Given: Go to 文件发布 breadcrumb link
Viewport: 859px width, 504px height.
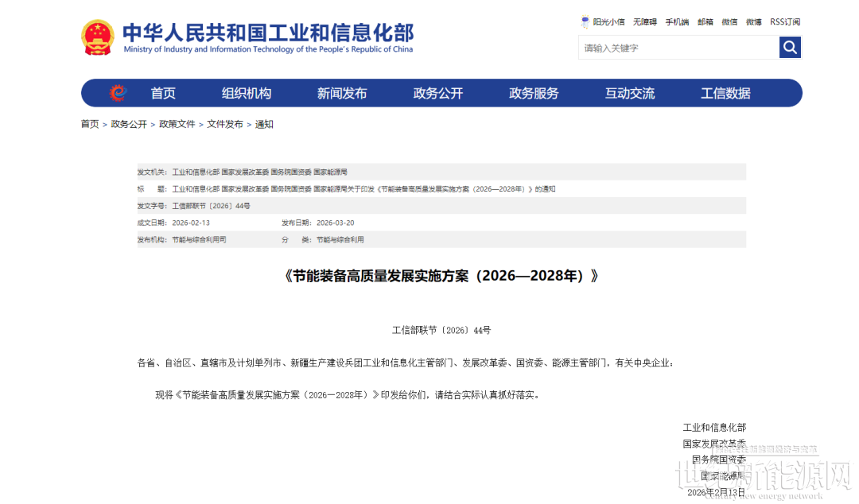Looking at the screenshot, I should 225,124.
